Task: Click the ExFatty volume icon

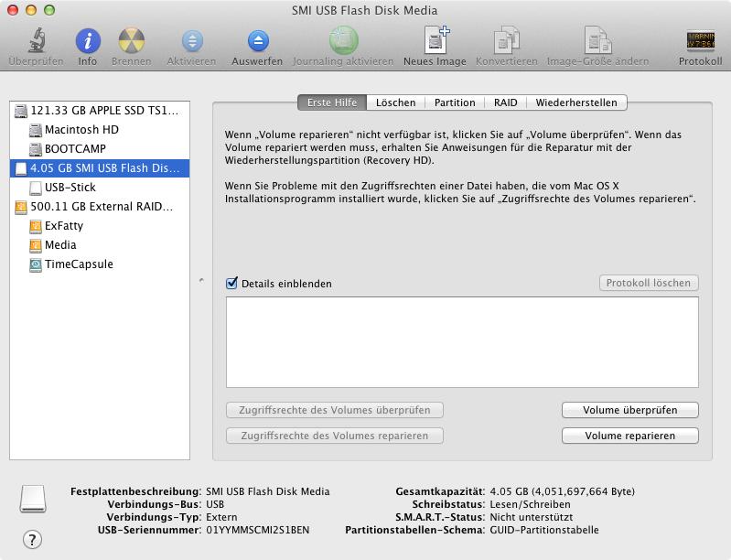Action: coord(36,226)
